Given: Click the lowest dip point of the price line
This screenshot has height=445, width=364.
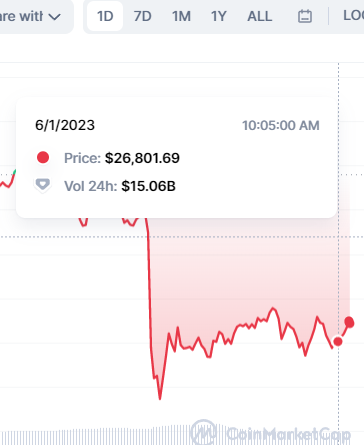Looking at the screenshot, I should [x=160, y=398].
